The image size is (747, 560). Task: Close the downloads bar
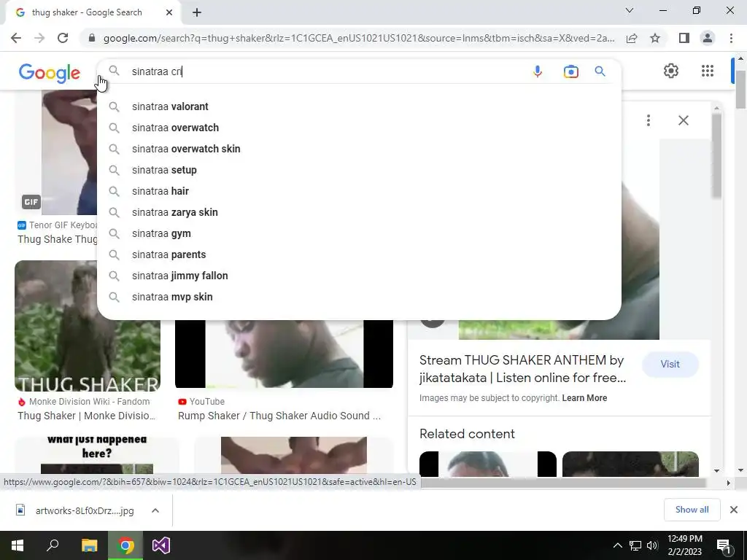click(x=734, y=510)
